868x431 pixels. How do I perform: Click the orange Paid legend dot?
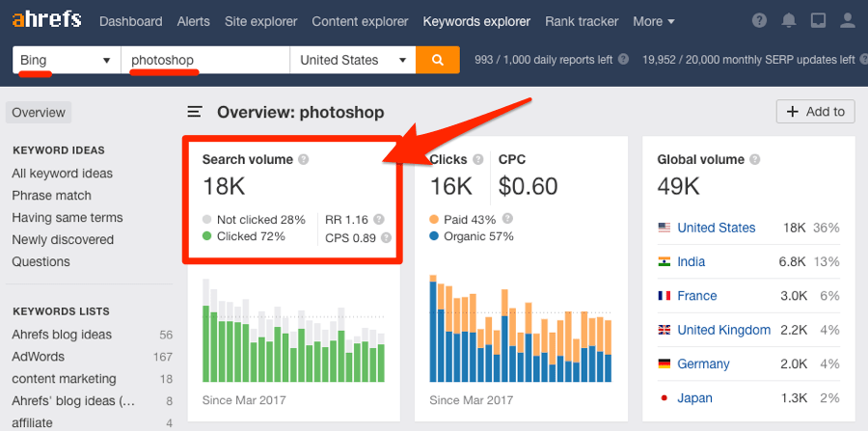click(434, 220)
